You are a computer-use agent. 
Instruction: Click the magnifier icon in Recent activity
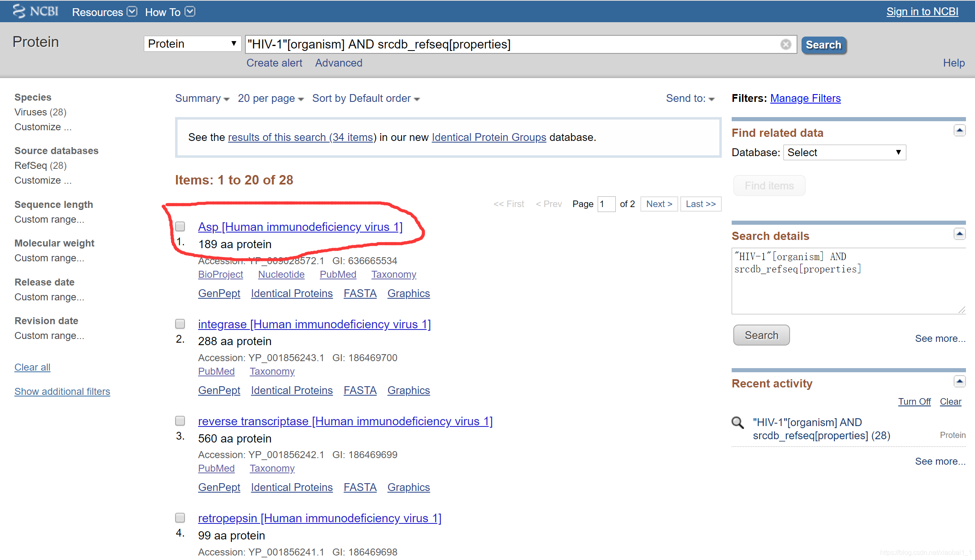coord(738,422)
